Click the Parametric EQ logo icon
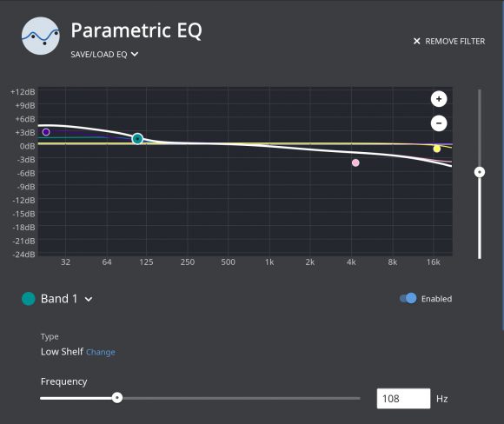The image size is (504, 424). tap(41, 36)
